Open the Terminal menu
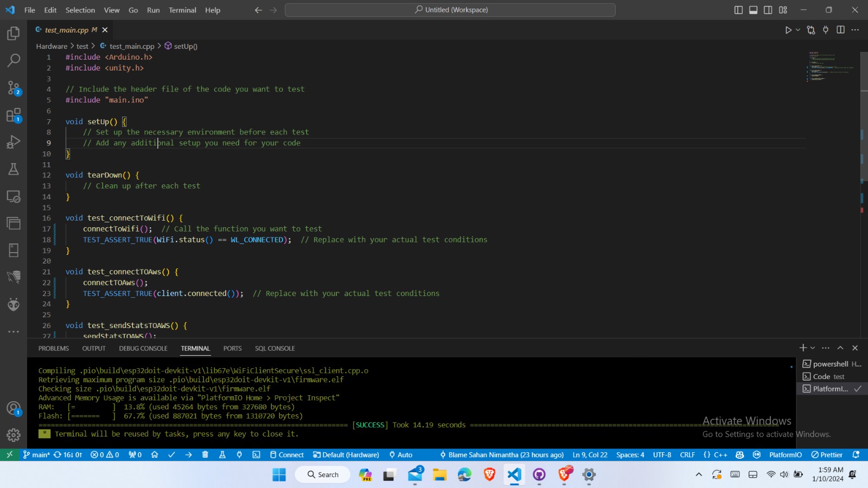 click(182, 10)
